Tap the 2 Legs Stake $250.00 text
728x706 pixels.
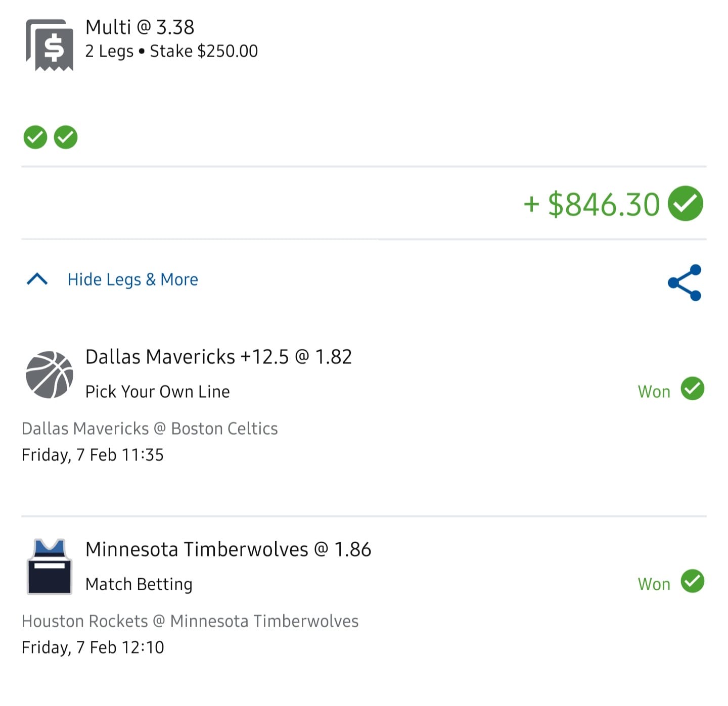[172, 51]
